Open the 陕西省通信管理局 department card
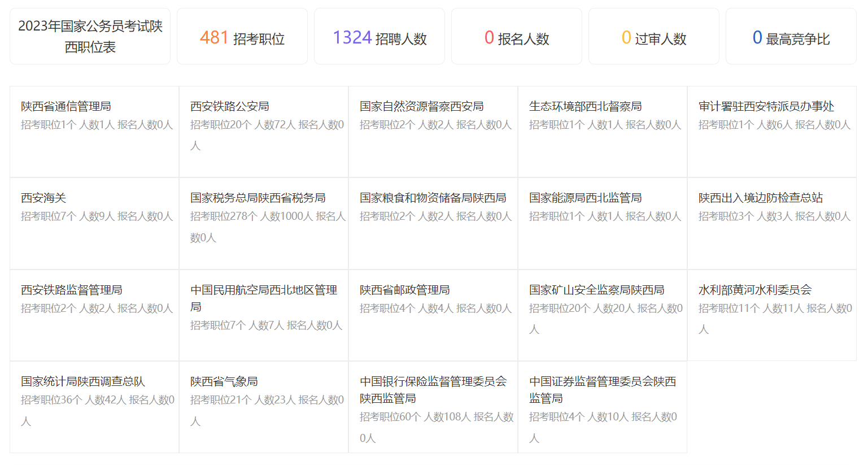The width and height of the screenshot is (868, 465). (x=94, y=132)
